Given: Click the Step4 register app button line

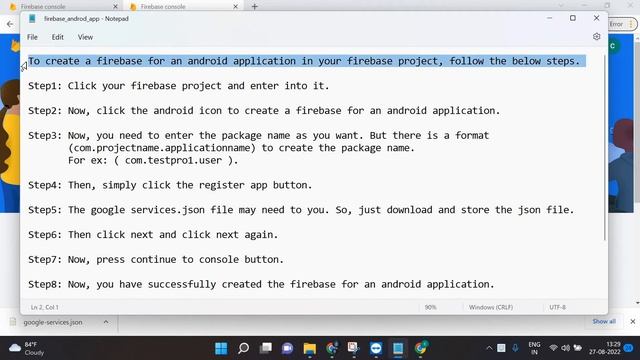Looking at the screenshot, I should pyautogui.click(x=170, y=185).
